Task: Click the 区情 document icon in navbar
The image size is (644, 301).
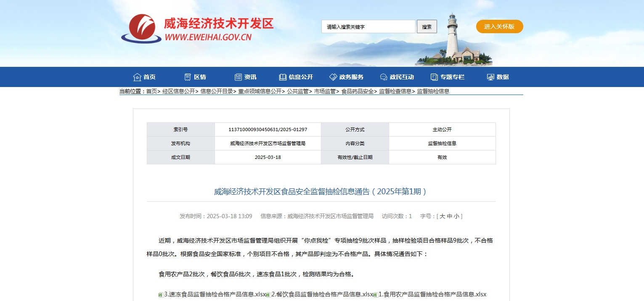Action: point(188,77)
